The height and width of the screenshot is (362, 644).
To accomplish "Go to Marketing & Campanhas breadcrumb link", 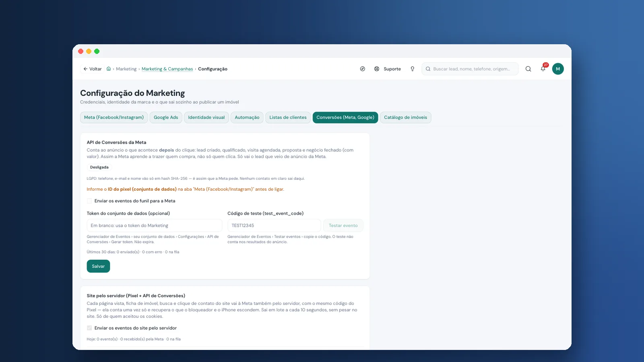I will pyautogui.click(x=167, y=69).
